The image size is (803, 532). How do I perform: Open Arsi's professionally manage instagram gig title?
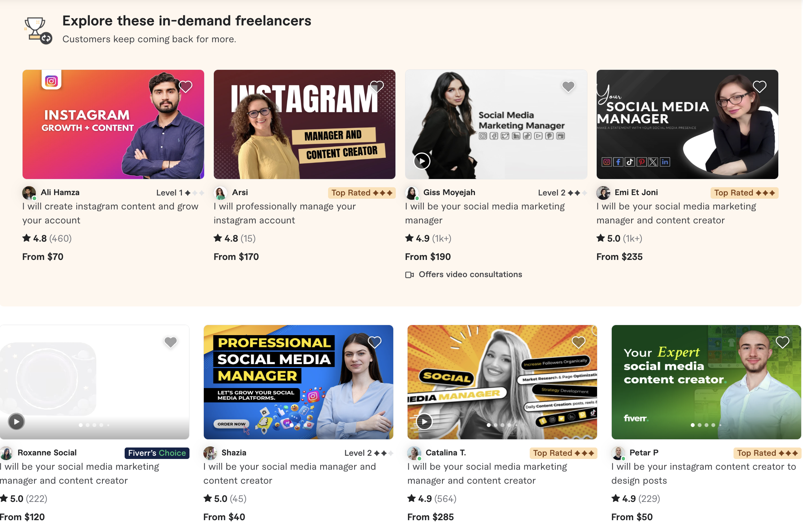tap(285, 213)
